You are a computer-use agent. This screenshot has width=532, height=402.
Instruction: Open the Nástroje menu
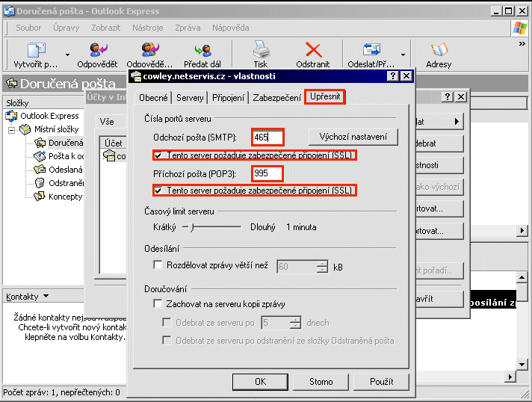[148, 28]
